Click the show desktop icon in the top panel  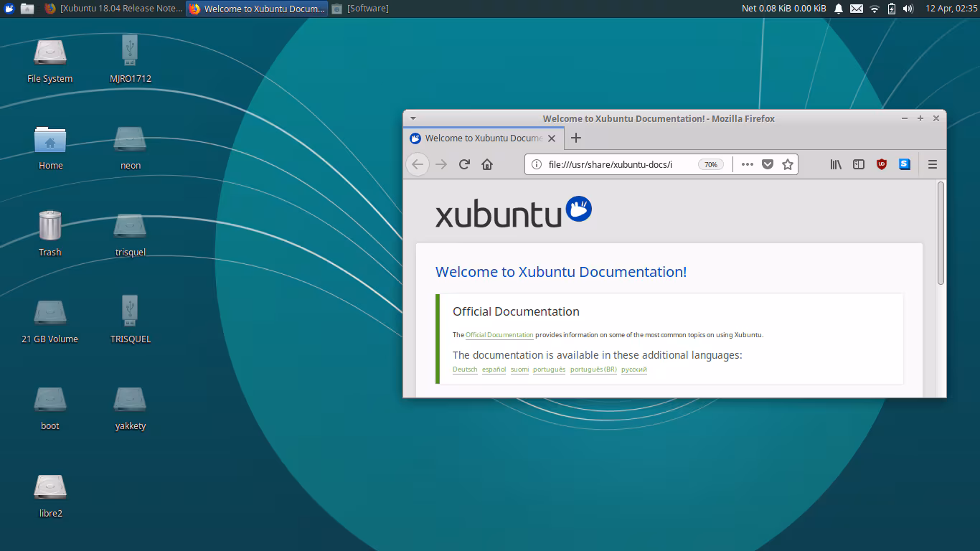coord(27,9)
